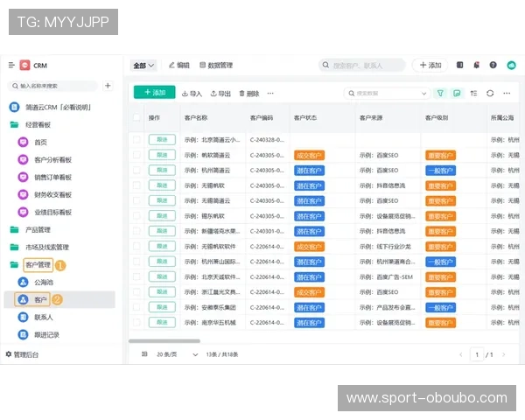Open 销售订单看板 dashboard
Screen dimensions: 525x420
pyautogui.click(x=52, y=177)
